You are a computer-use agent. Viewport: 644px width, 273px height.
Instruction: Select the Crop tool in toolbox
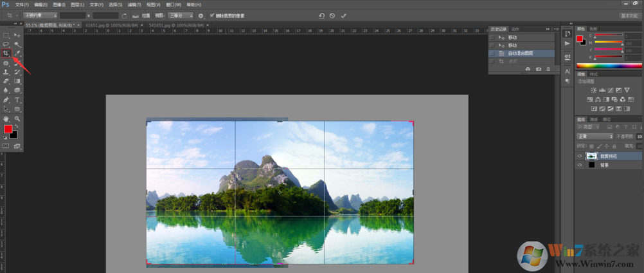(6, 53)
